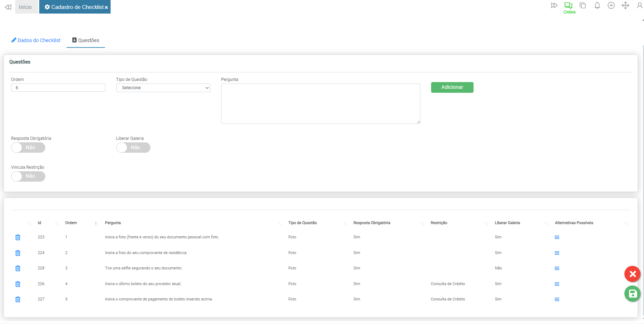Switch to Dados do Checklist tab
The image size is (644, 324).
[36, 40]
